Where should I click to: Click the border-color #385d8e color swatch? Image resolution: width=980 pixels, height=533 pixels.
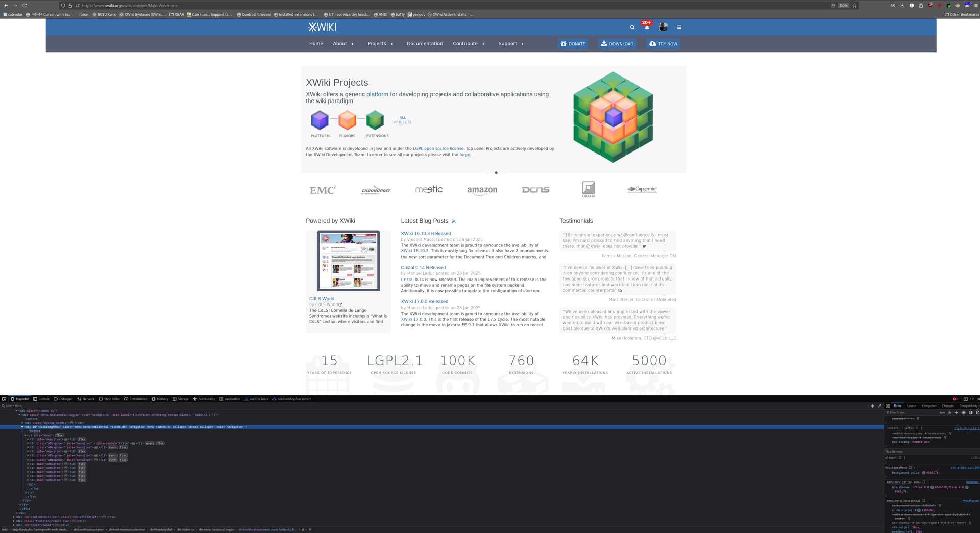tap(919, 510)
